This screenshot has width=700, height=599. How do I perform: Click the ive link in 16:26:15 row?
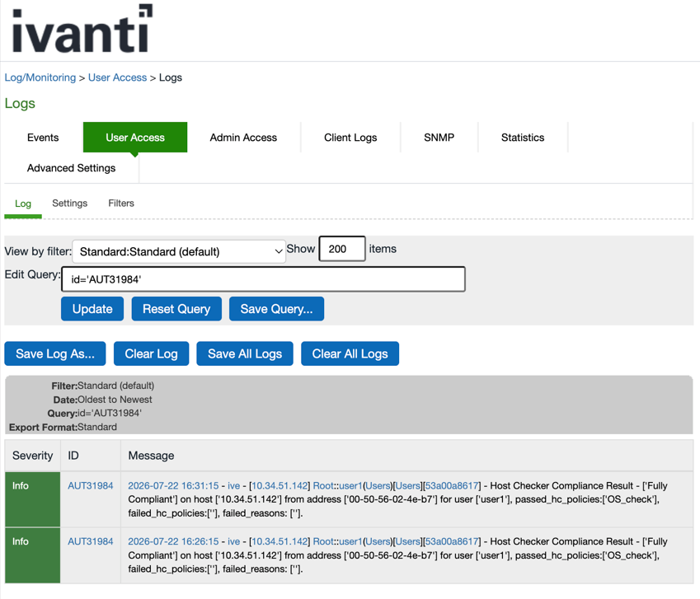234,541
